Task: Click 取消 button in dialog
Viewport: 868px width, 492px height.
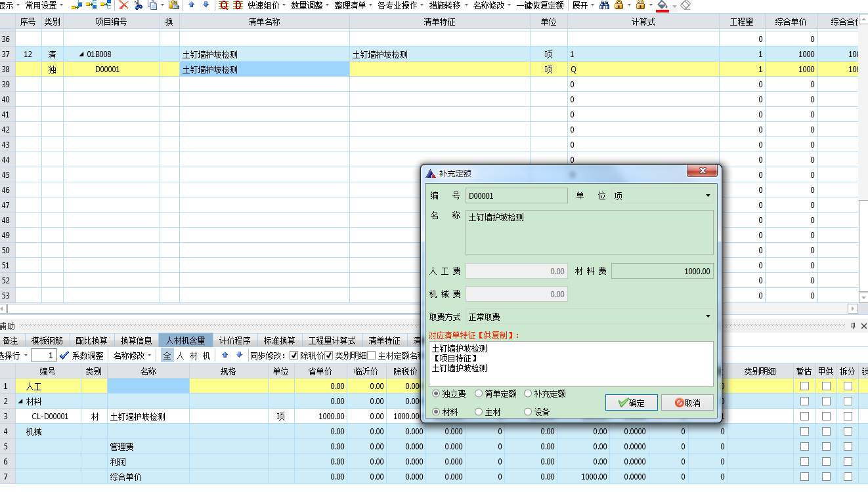Action: 687,403
